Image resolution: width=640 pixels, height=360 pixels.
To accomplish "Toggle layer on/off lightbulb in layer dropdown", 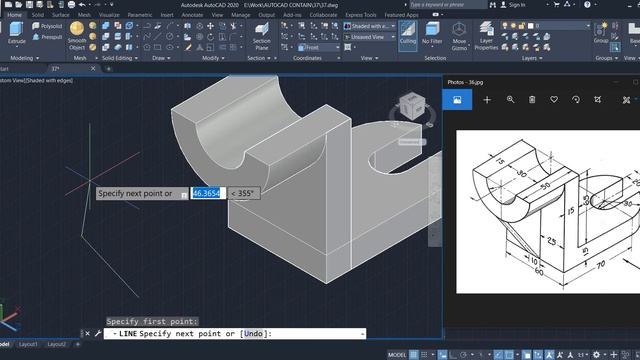I will 505,26.
